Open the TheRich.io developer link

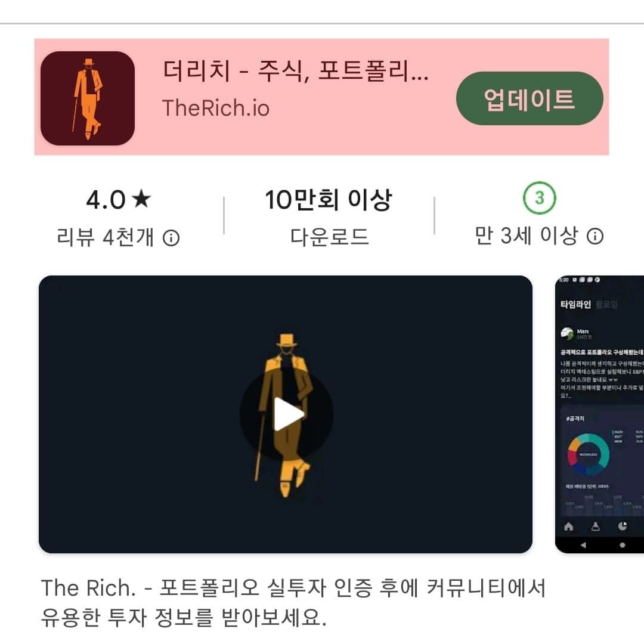[x=216, y=109]
